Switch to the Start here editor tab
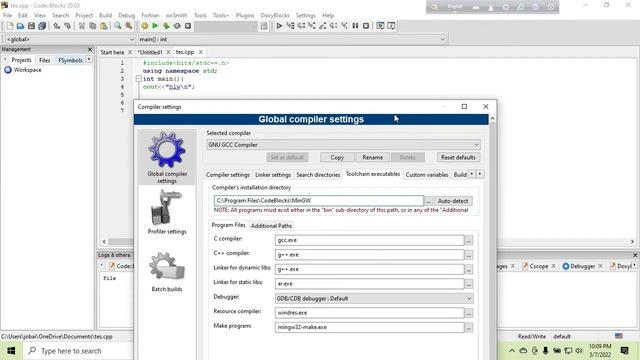Screen dimensions: 640x360 [x=112, y=52]
